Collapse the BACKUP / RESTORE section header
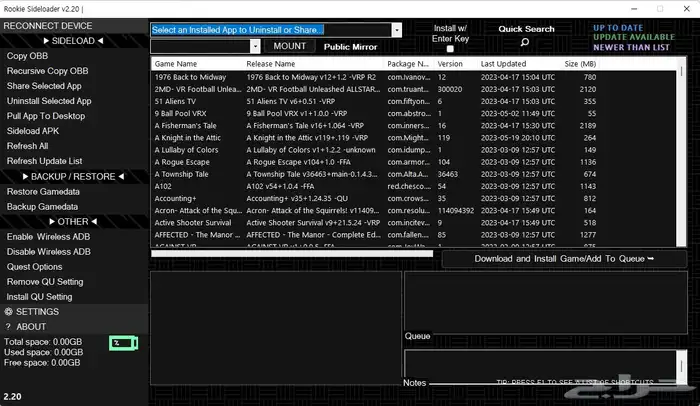The height and width of the screenshot is (406, 700). pos(74,176)
